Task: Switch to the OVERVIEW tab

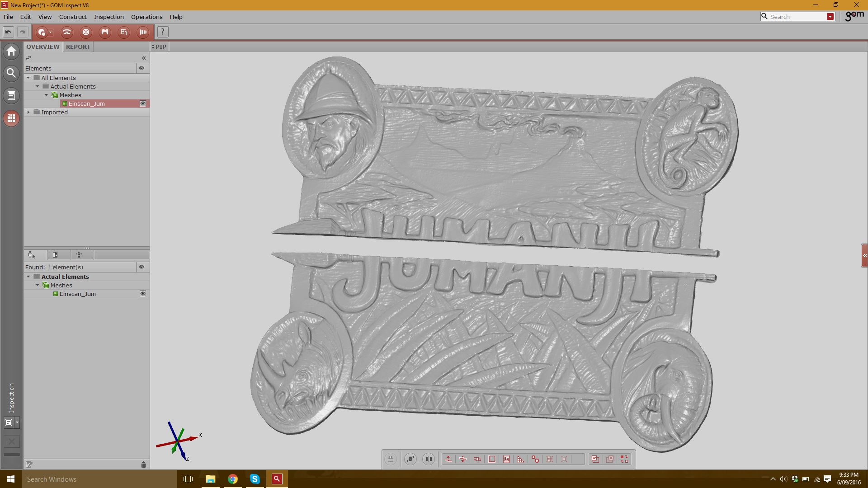Action: 43,47
